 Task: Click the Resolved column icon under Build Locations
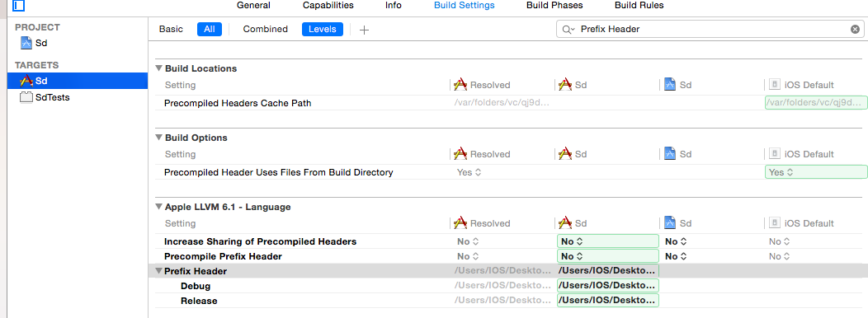pos(460,85)
